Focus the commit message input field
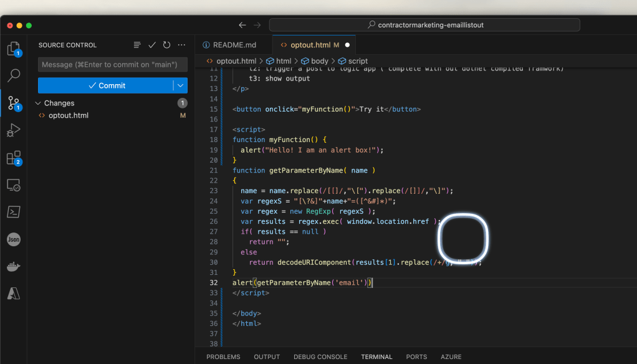 (x=113, y=65)
